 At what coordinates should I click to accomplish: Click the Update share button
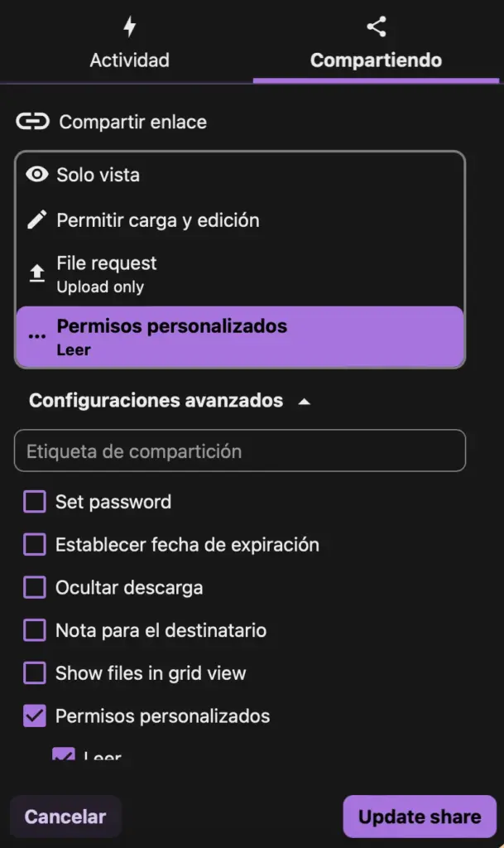(419, 817)
